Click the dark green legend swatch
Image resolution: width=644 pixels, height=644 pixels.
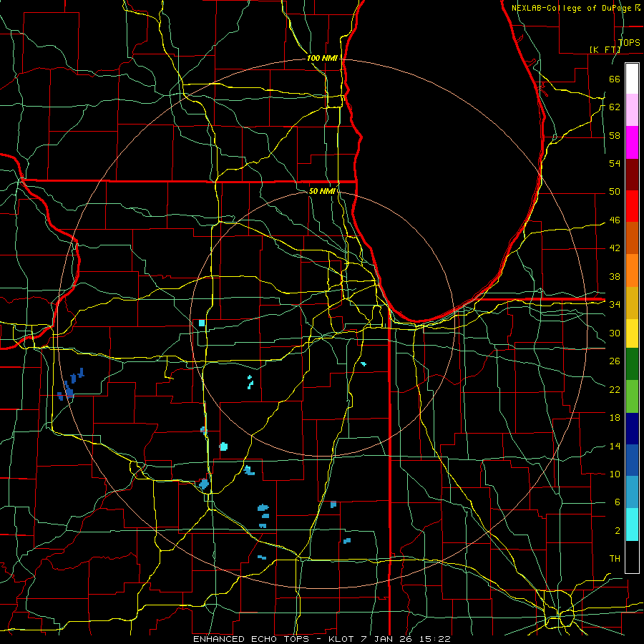pyautogui.click(x=632, y=364)
